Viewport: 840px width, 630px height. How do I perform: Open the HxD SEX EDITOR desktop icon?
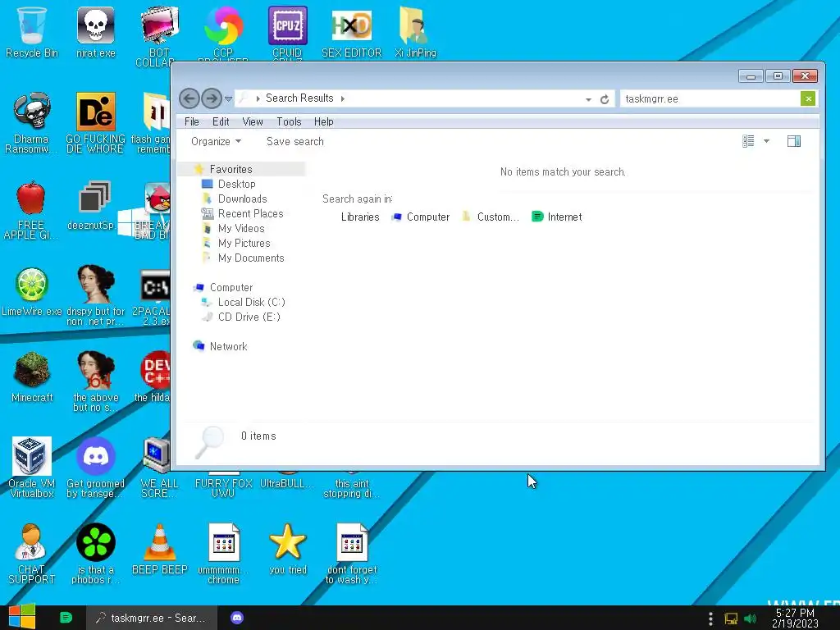coord(351,32)
